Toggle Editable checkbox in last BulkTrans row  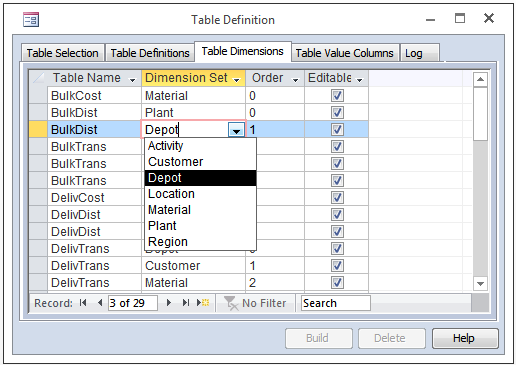coord(337,181)
